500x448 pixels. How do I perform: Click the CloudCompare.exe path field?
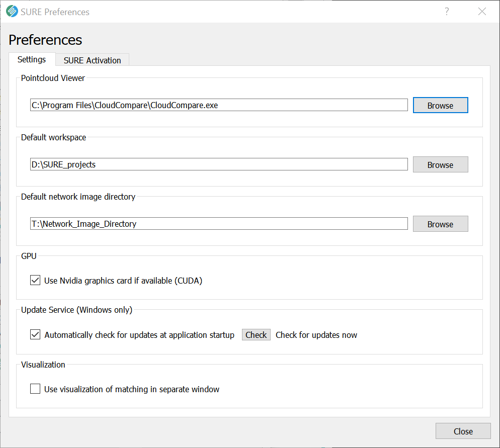point(219,105)
